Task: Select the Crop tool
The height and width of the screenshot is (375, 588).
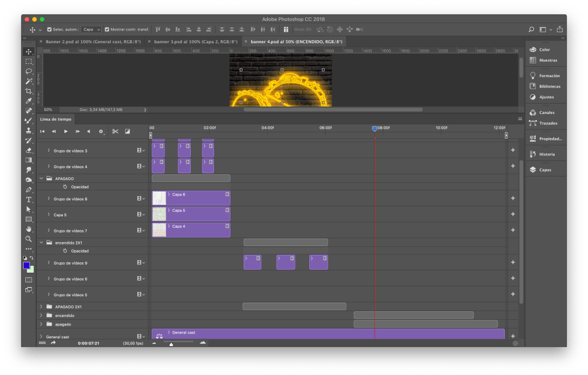Action: [29, 91]
